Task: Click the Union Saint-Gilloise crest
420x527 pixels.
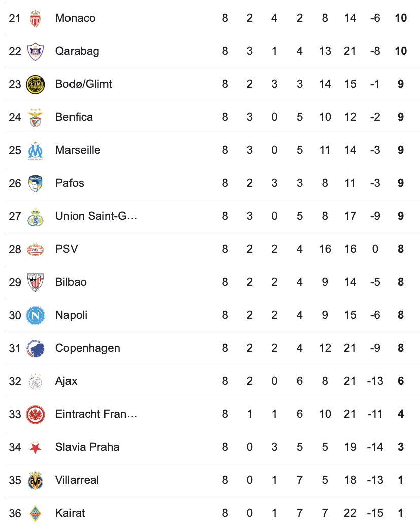Action: (x=35, y=216)
